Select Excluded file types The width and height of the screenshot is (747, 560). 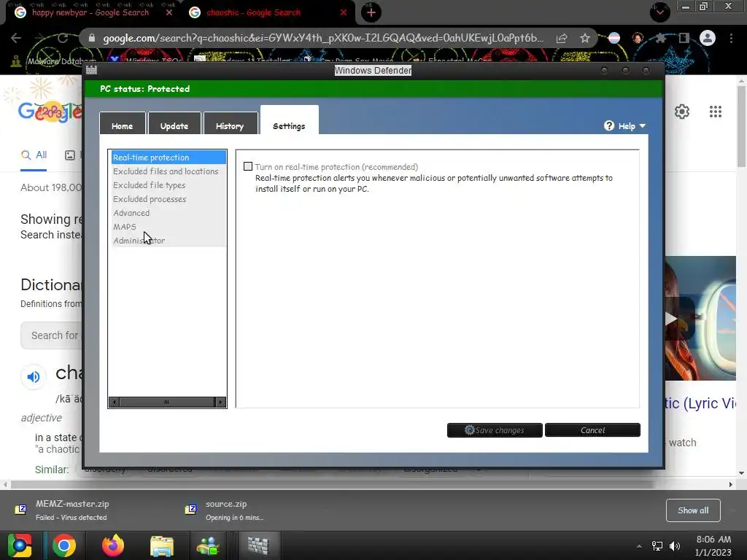coord(169,184)
